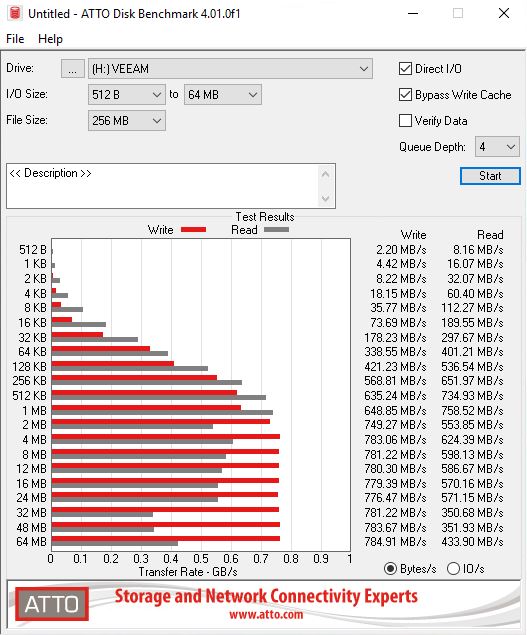527x635 pixels.
Task: Click inside the Description text box
Action: 162,186
